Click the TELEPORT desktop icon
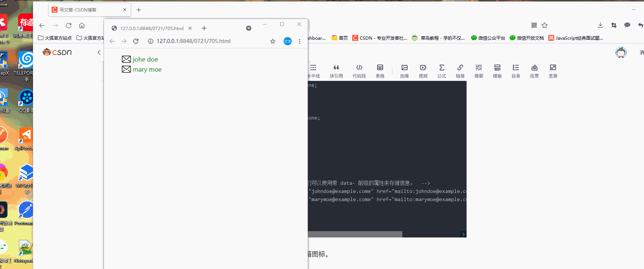Image resolution: width=644 pixels, height=269 pixels. [x=25, y=66]
